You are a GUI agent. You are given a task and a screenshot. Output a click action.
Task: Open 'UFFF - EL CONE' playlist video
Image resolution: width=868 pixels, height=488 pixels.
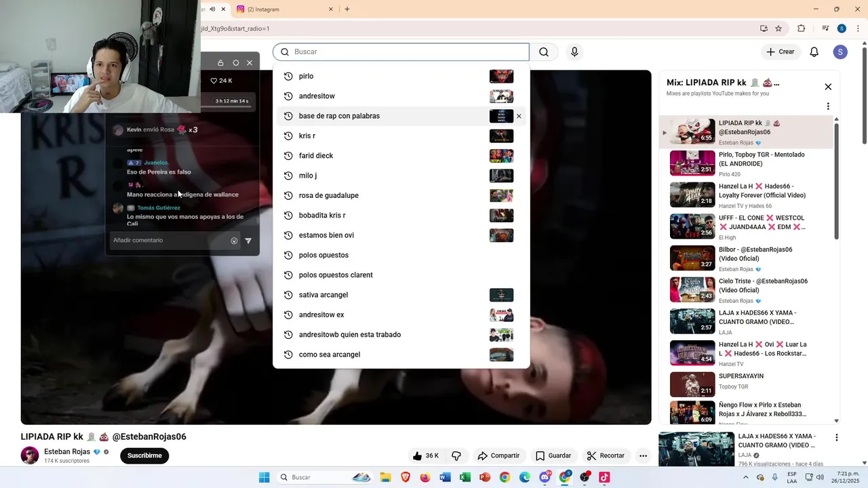[746, 227]
